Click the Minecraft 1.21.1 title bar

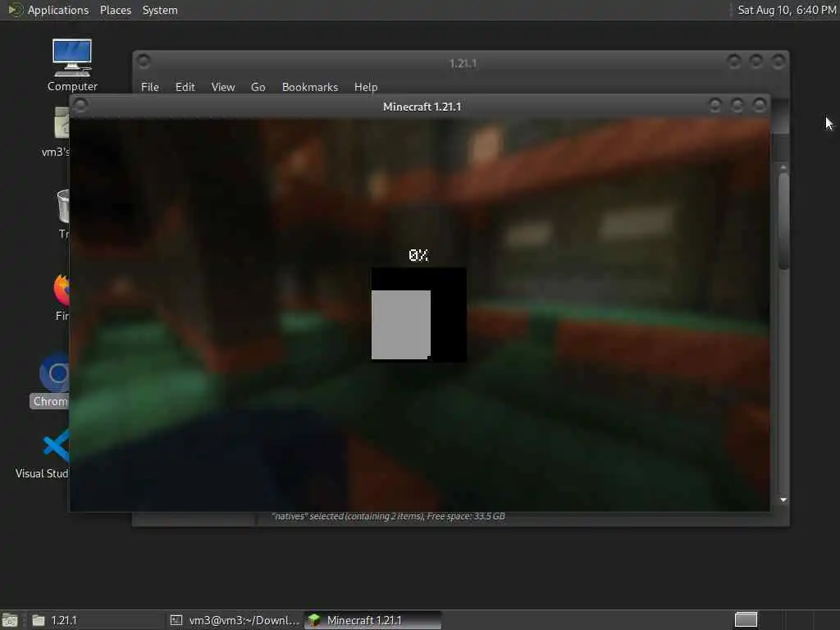tap(422, 107)
